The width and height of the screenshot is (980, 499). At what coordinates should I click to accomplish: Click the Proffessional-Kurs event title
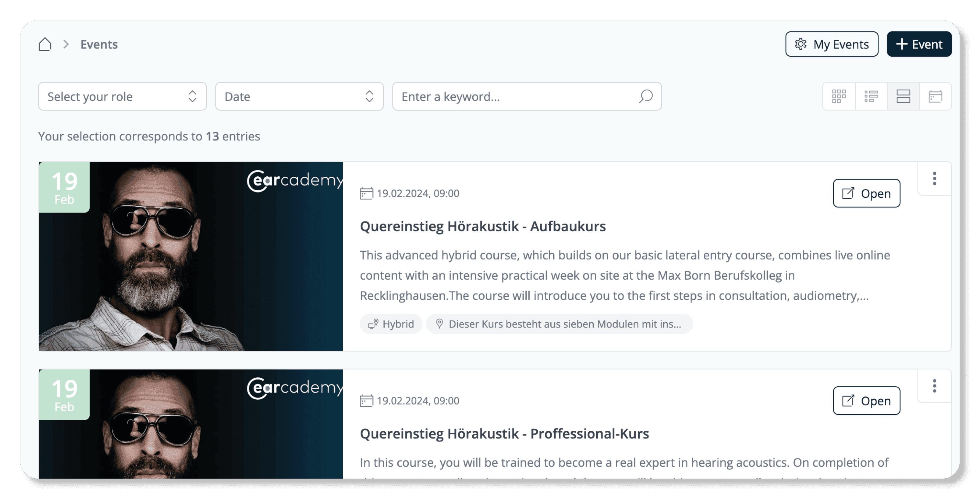coord(504,434)
